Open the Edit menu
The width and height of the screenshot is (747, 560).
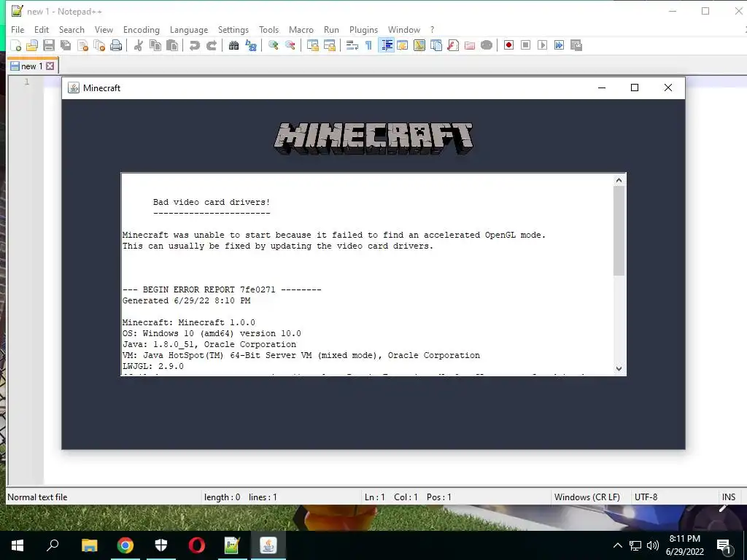pos(42,29)
